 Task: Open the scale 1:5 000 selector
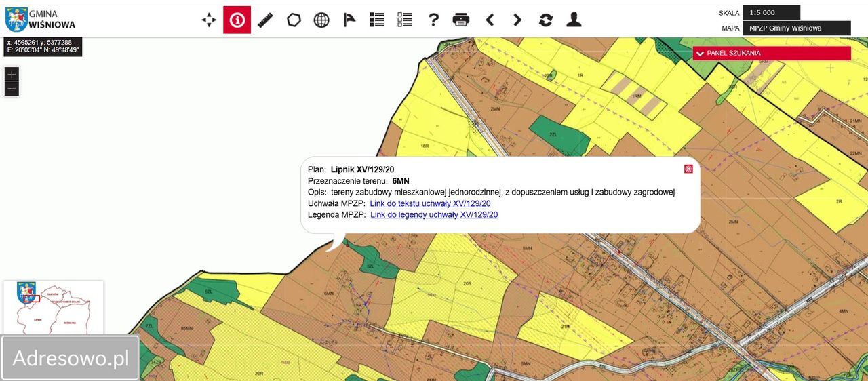[771, 12]
